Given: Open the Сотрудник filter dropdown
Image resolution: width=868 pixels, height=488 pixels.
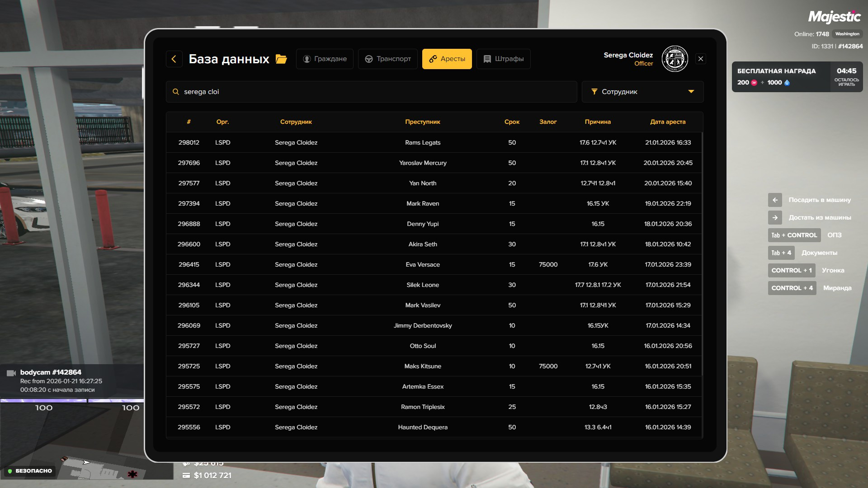Looking at the screenshot, I should point(642,92).
